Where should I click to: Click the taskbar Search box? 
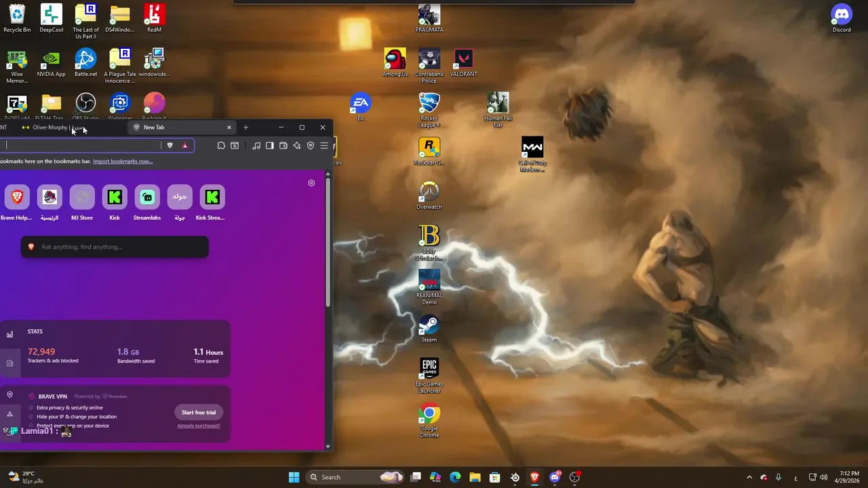(x=356, y=477)
